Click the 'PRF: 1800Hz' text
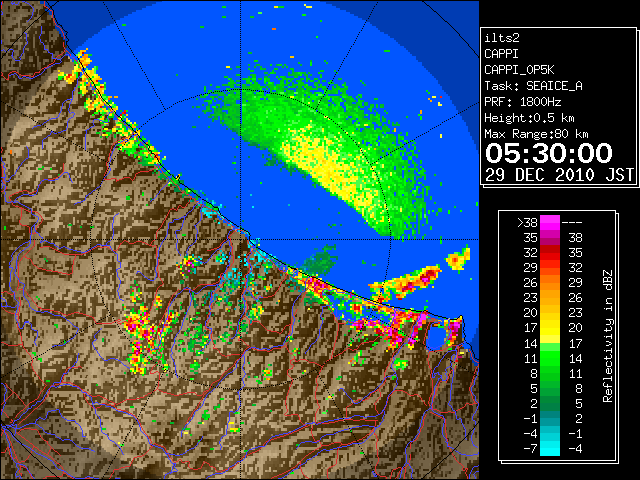 click(x=522, y=102)
